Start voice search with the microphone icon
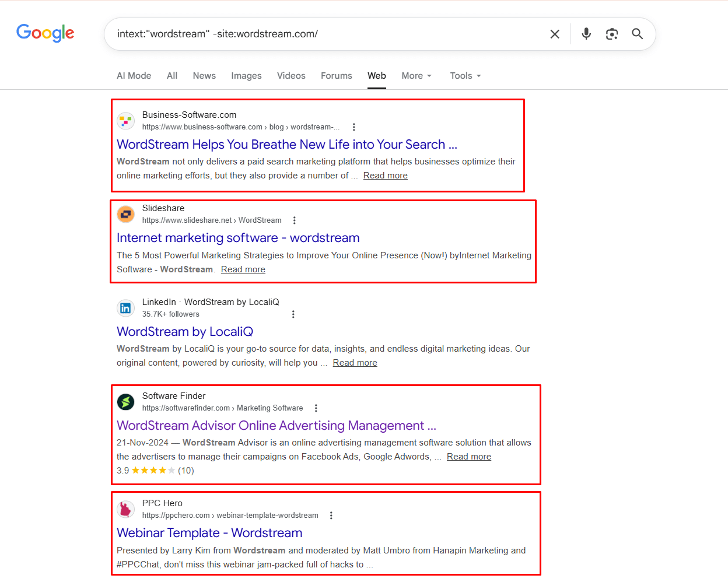The image size is (728, 582). (586, 34)
